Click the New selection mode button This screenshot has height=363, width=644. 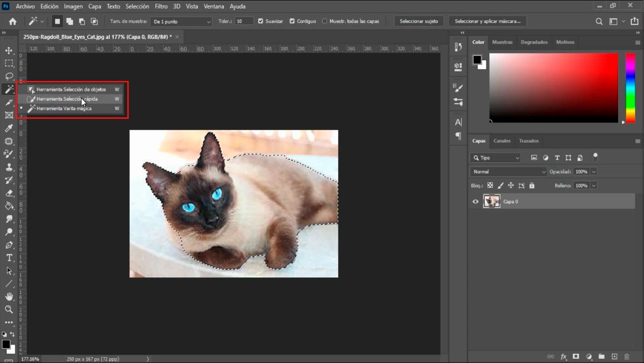[x=57, y=21]
